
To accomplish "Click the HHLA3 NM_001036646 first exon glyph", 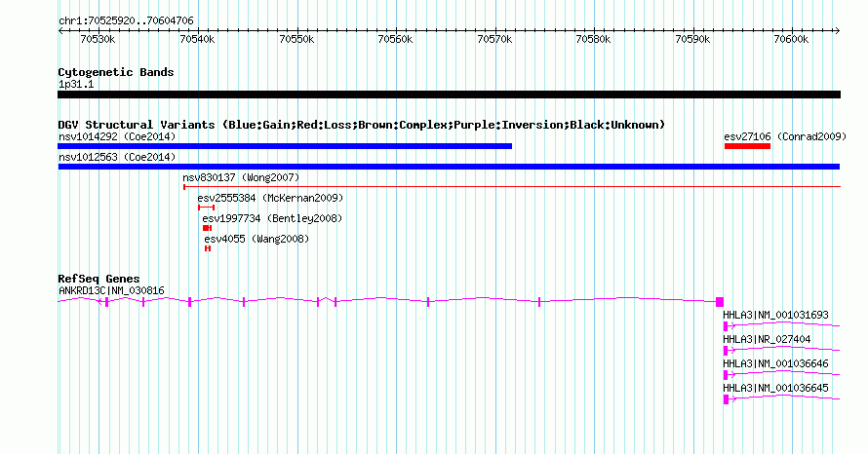I will coord(726,375).
